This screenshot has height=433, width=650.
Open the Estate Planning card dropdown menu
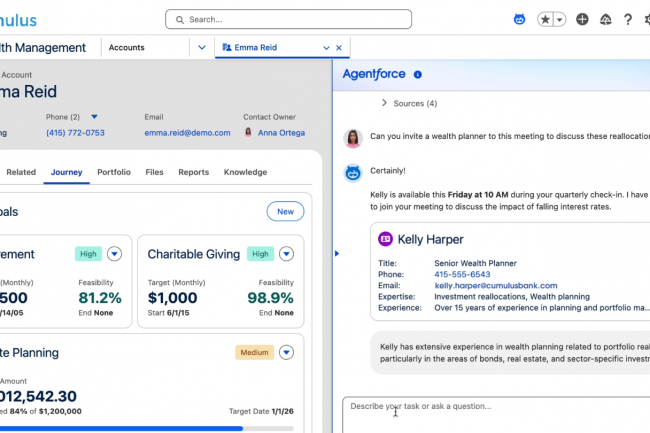pyautogui.click(x=286, y=352)
